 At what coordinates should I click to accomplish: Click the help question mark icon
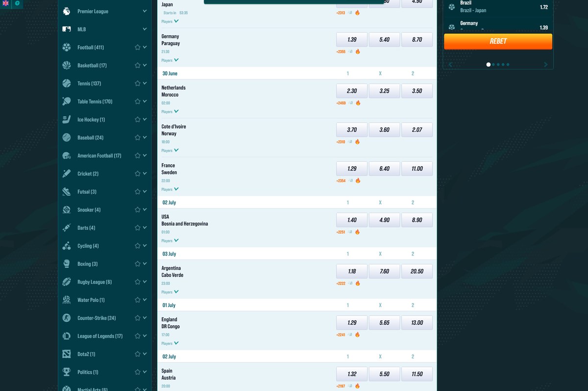click(x=17, y=3)
